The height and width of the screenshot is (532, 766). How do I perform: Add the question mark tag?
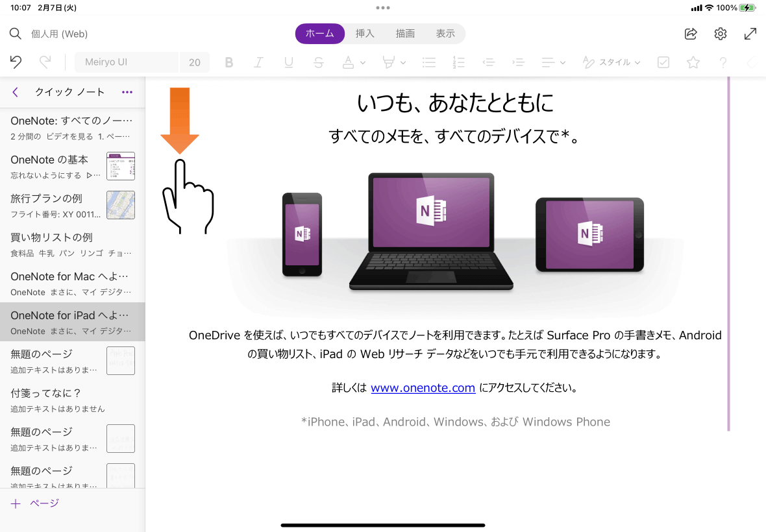(x=723, y=62)
